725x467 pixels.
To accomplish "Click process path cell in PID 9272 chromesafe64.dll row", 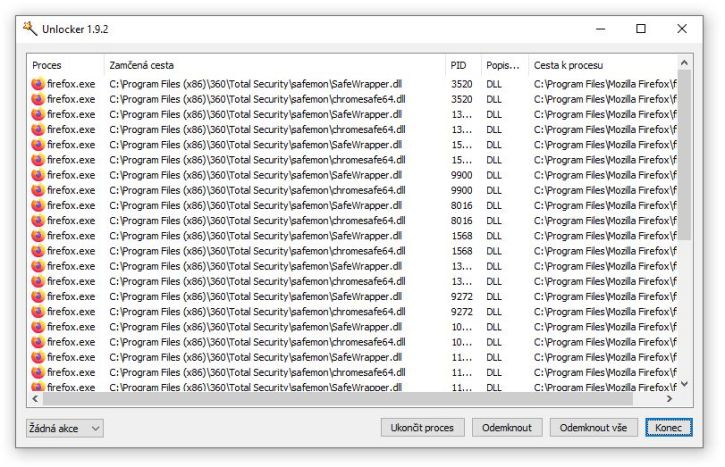I will (x=605, y=312).
